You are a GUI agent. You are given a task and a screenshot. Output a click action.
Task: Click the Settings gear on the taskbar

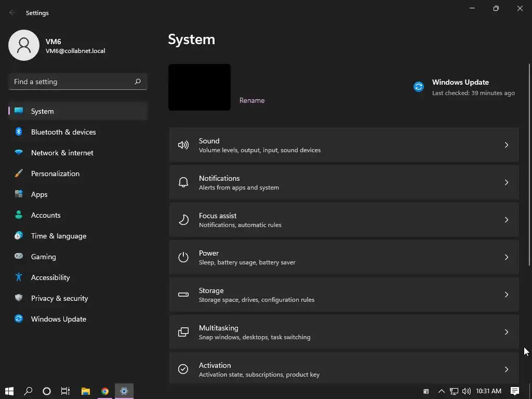click(124, 391)
